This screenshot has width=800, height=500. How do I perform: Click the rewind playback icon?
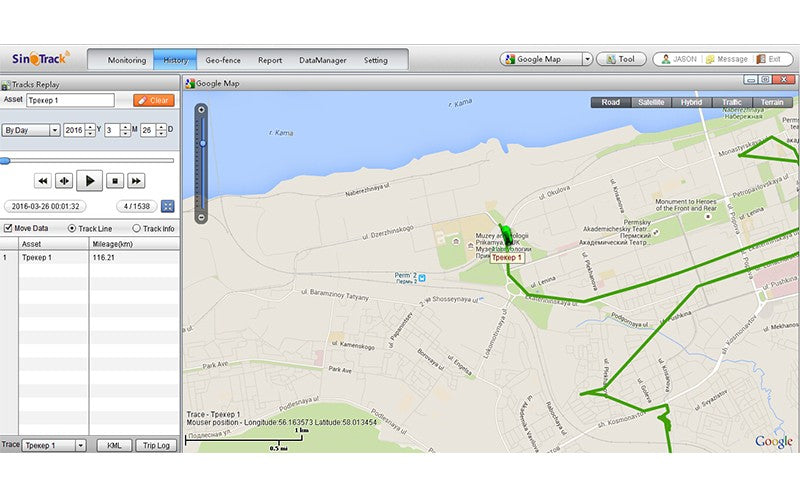43,181
